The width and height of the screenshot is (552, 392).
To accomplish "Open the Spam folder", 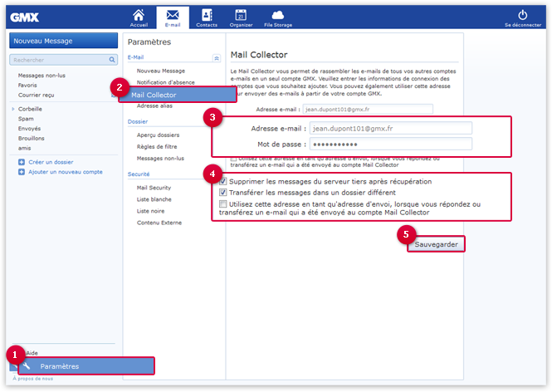I will click(26, 119).
